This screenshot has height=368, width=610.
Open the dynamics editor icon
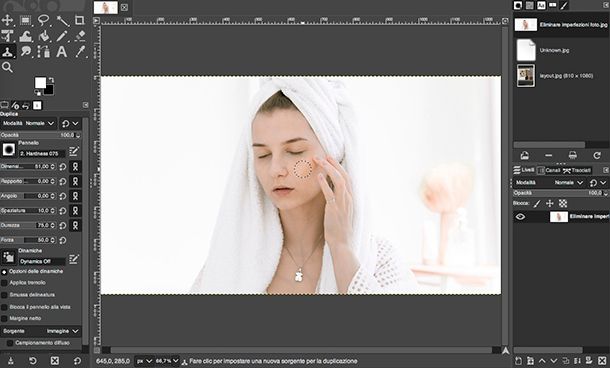pos(74,259)
